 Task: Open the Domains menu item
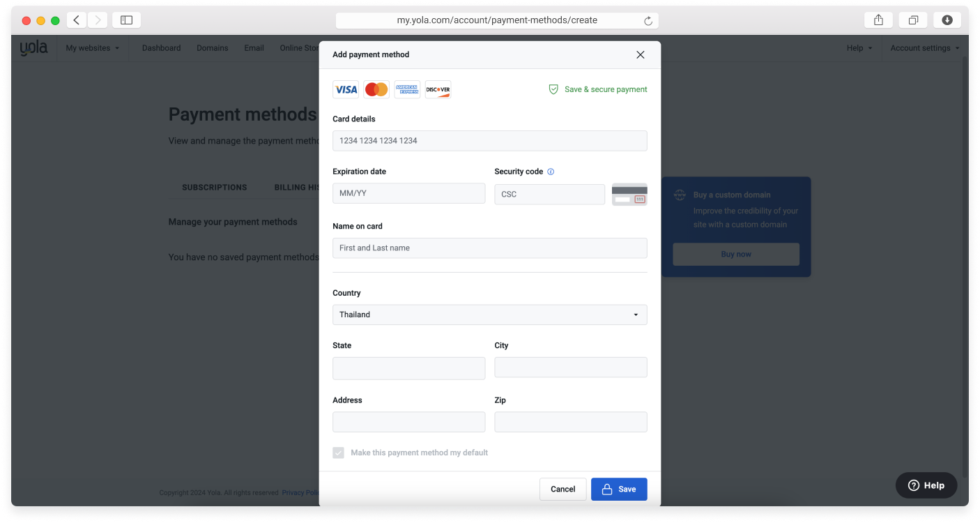coord(212,48)
